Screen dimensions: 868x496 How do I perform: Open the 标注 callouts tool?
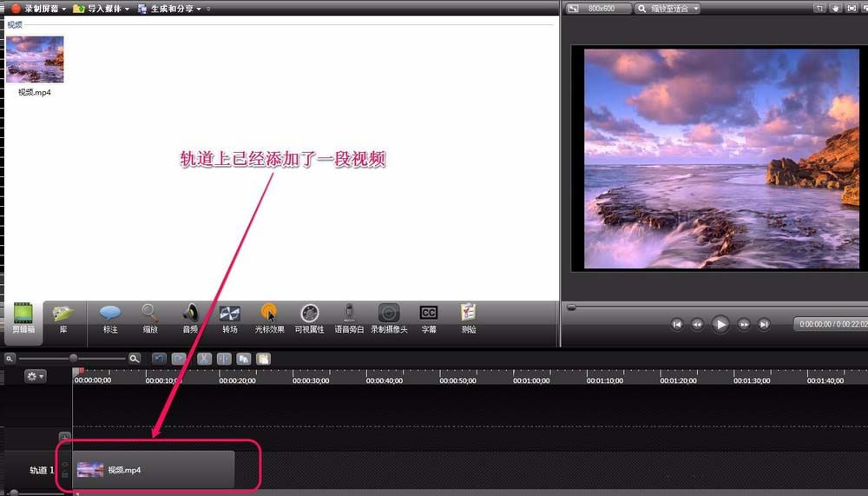coord(110,318)
